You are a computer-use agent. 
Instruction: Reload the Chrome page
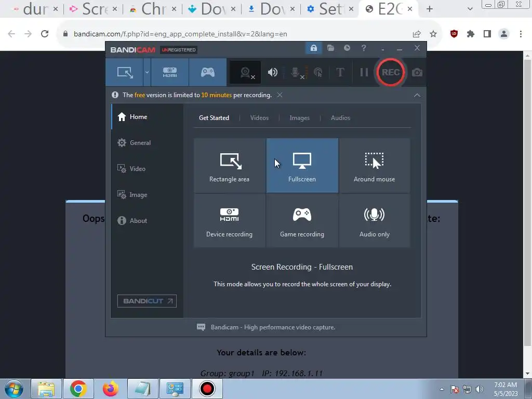coord(45,34)
